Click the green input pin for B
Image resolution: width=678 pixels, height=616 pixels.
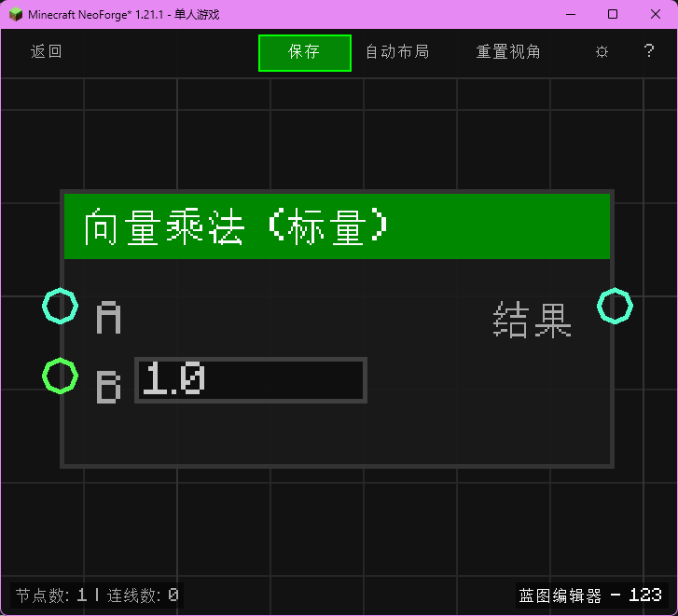(60, 376)
